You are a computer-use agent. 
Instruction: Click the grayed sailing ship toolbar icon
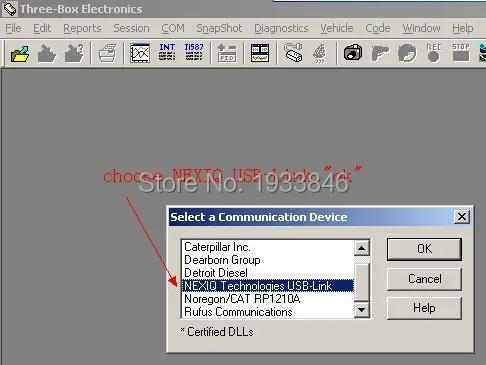pos(319,53)
